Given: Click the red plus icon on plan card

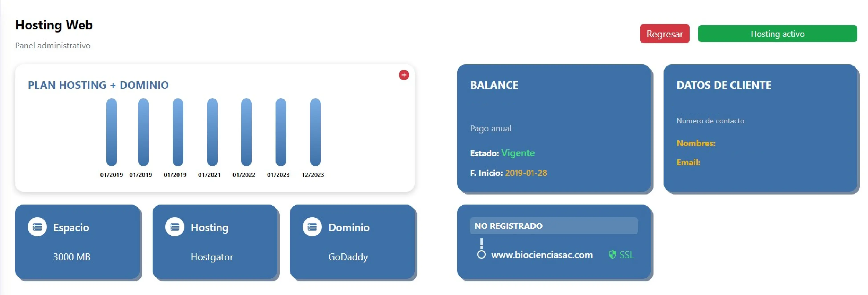Looking at the screenshot, I should [404, 75].
